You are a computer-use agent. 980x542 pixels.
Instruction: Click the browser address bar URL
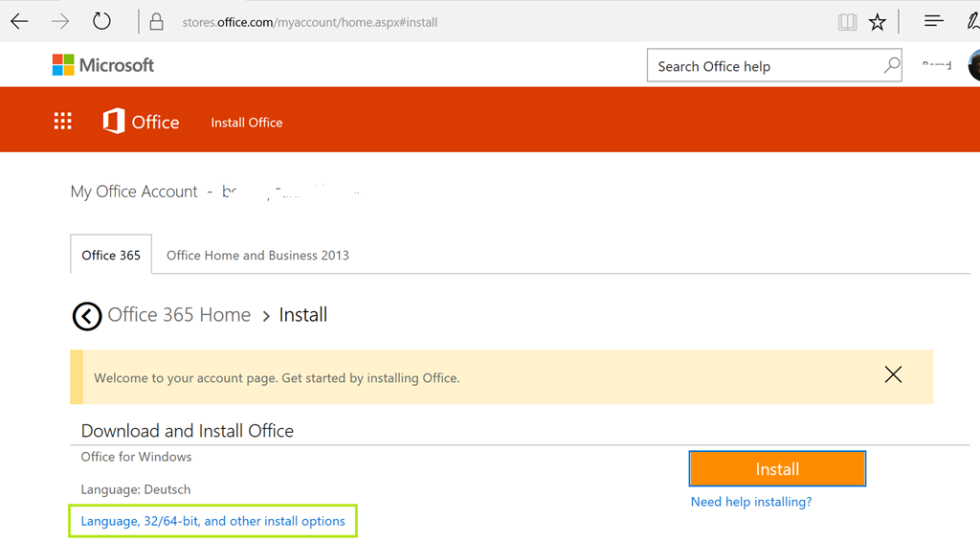[310, 22]
